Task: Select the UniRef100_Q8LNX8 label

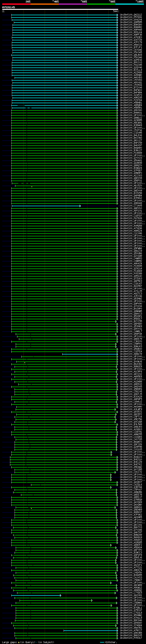Action: pyautogui.click(x=131, y=55)
